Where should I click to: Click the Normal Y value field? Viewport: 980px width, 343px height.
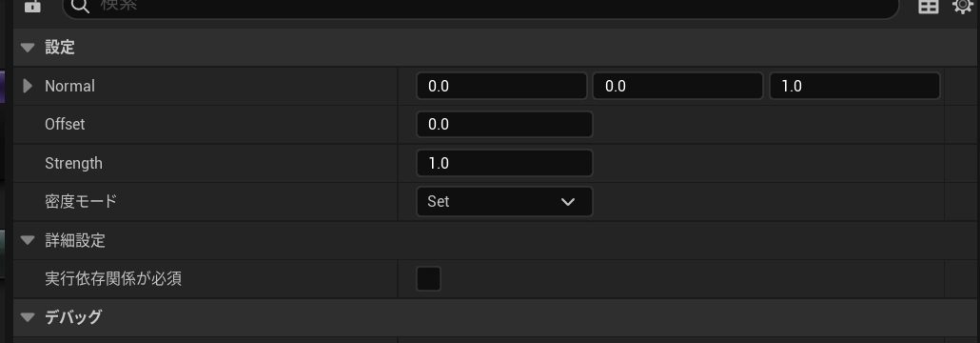click(678, 86)
